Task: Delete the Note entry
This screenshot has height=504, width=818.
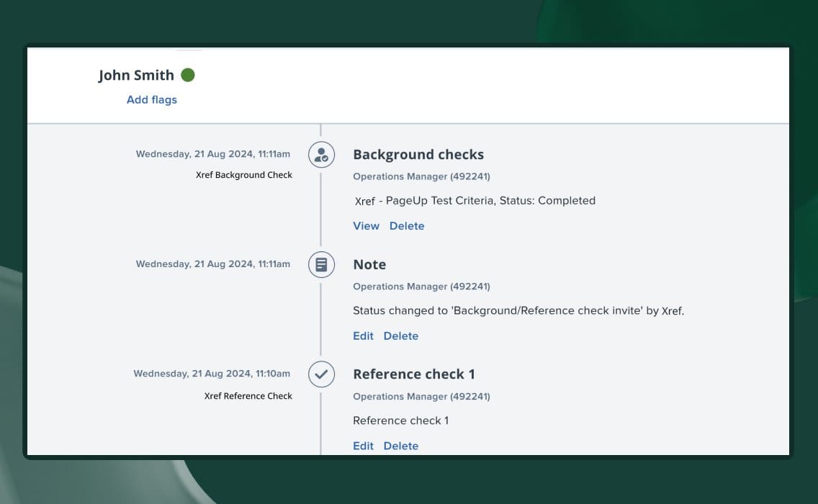Action: click(400, 336)
